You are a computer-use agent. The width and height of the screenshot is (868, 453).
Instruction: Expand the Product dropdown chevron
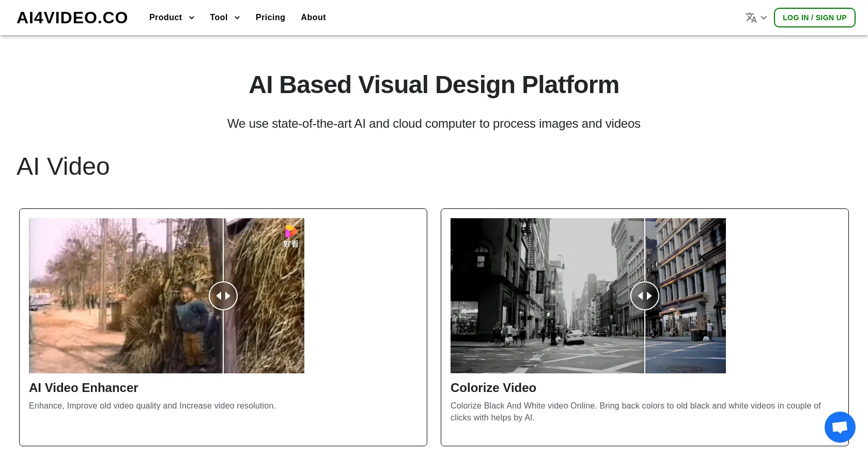tap(192, 18)
